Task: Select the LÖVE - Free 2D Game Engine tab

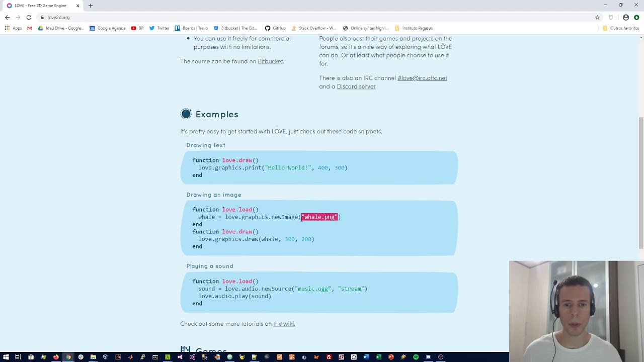Action: pos(43,6)
